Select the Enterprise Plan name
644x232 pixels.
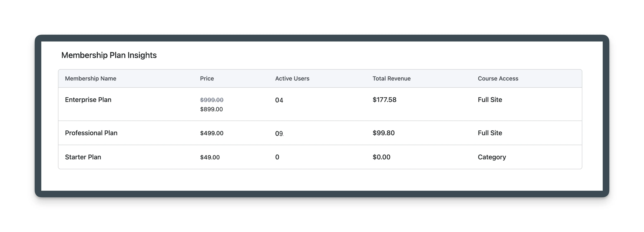click(88, 100)
